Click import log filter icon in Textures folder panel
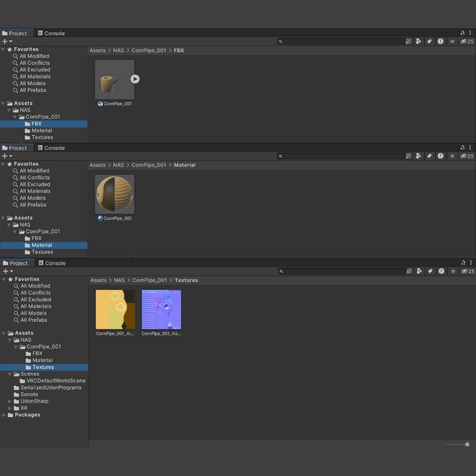The width and height of the screenshot is (476, 476). pyautogui.click(x=441, y=271)
